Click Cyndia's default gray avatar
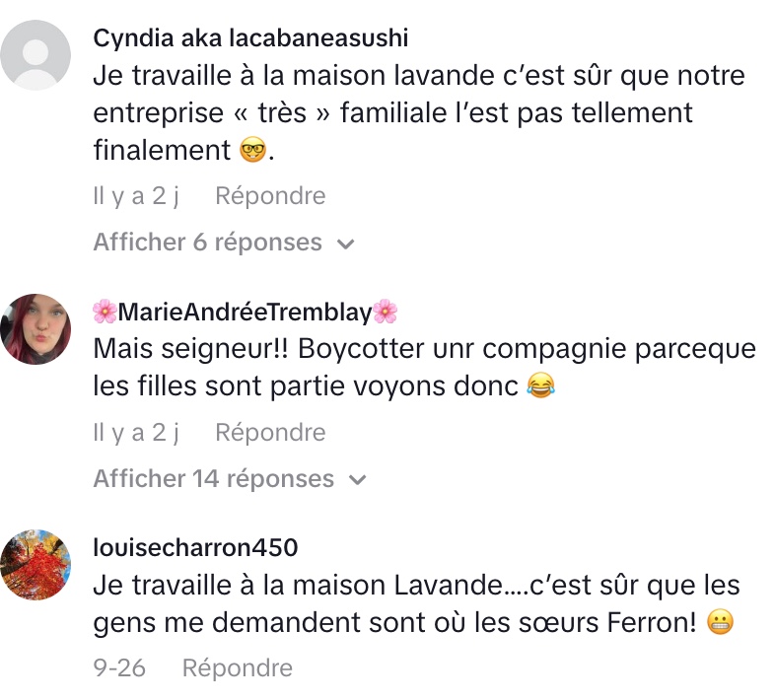Image resolution: width=775 pixels, height=700 pixels. (36, 54)
